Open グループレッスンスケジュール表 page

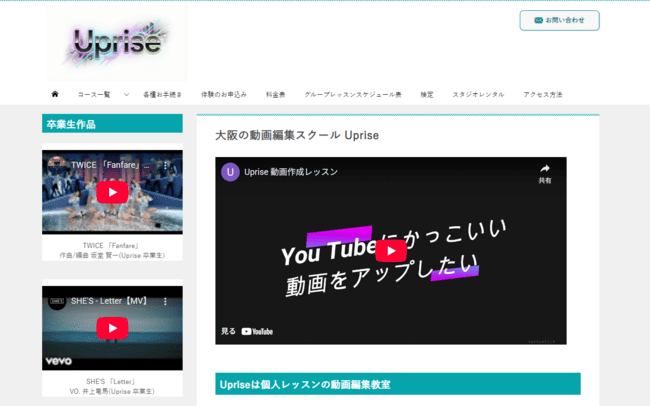(x=353, y=94)
